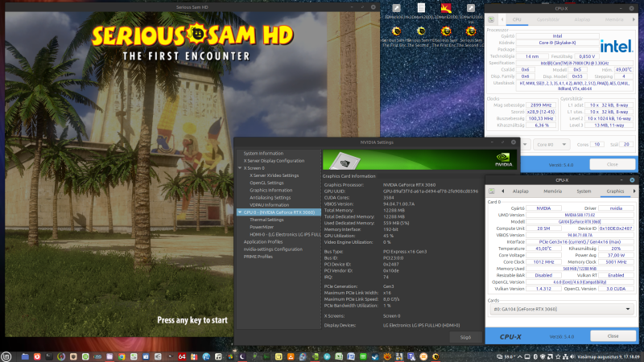Open the wired network tray icon
Image resolution: width=644 pixels, height=362 pixels.
(x=566, y=356)
